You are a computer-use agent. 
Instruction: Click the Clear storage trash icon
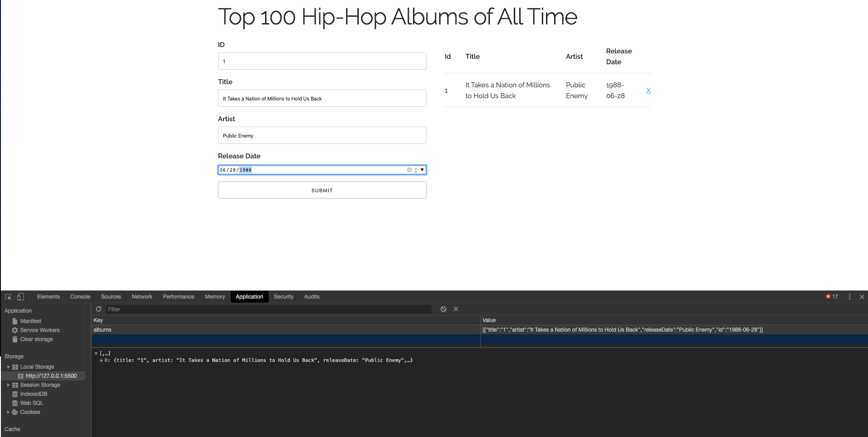pos(15,339)
